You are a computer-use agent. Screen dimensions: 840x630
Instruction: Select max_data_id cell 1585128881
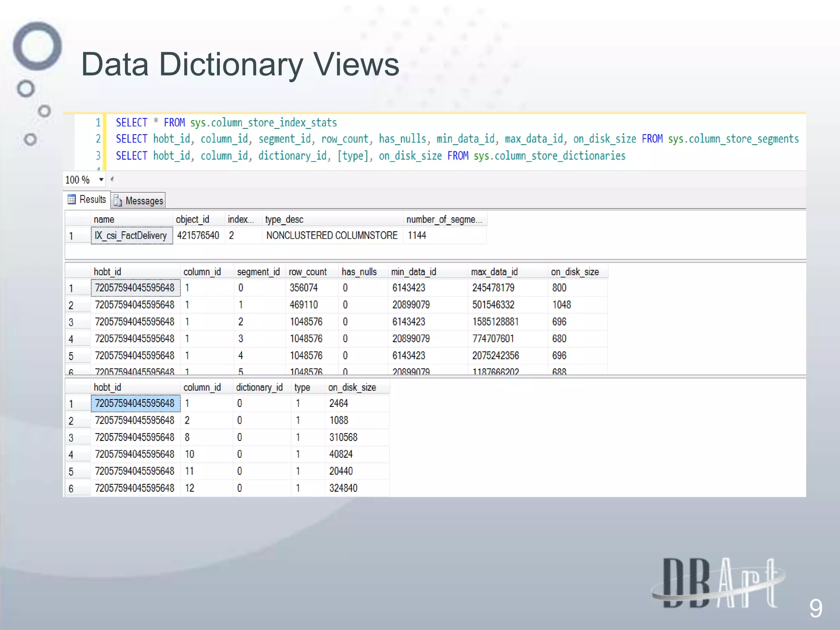coord(508,322)
